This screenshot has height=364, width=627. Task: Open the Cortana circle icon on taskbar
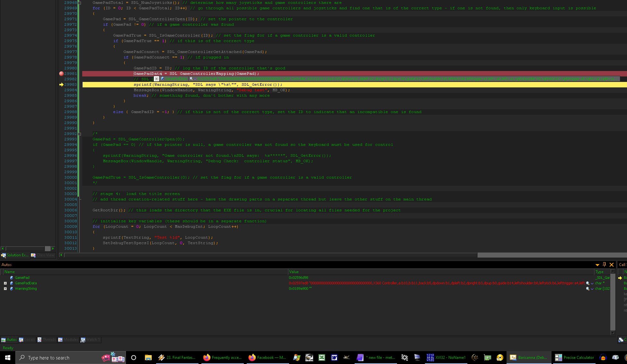coord(134,358)
